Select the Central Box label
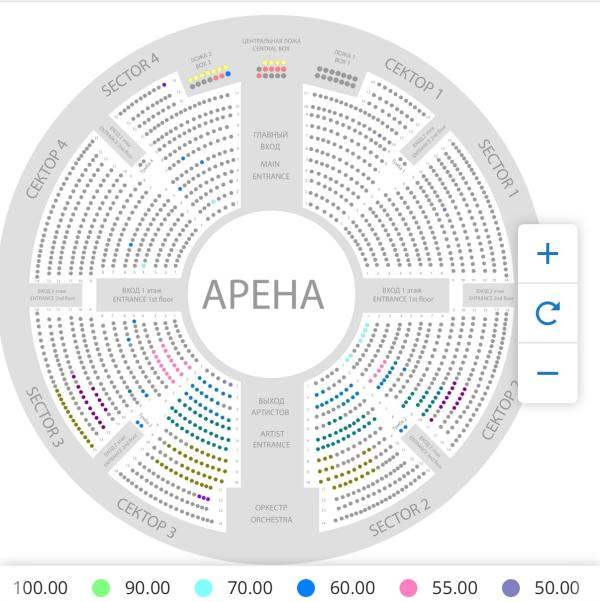The height and width of the screenshot is (602, 600). coord(271,45)
